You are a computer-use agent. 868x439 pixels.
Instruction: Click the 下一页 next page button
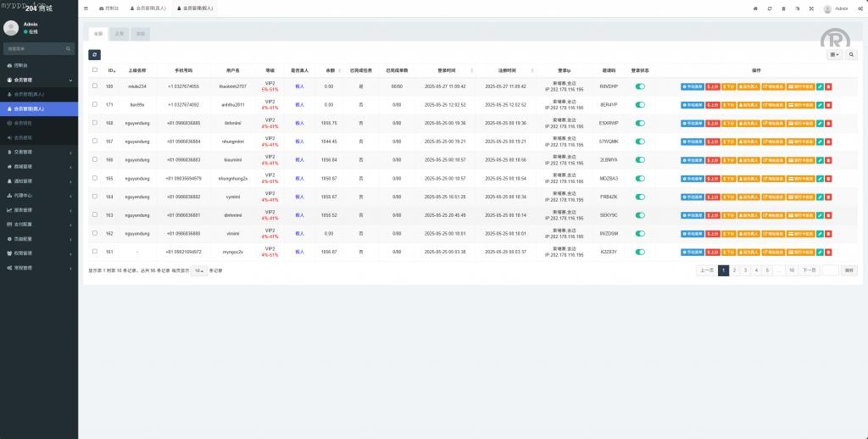pyautogui.click(x=809, y=270)
